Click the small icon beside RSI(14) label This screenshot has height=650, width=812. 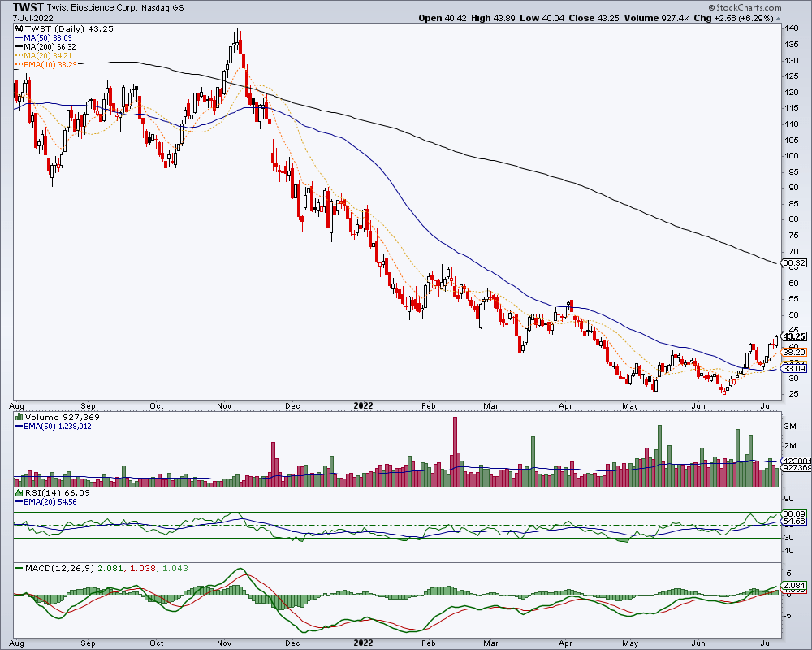[19, 492]
